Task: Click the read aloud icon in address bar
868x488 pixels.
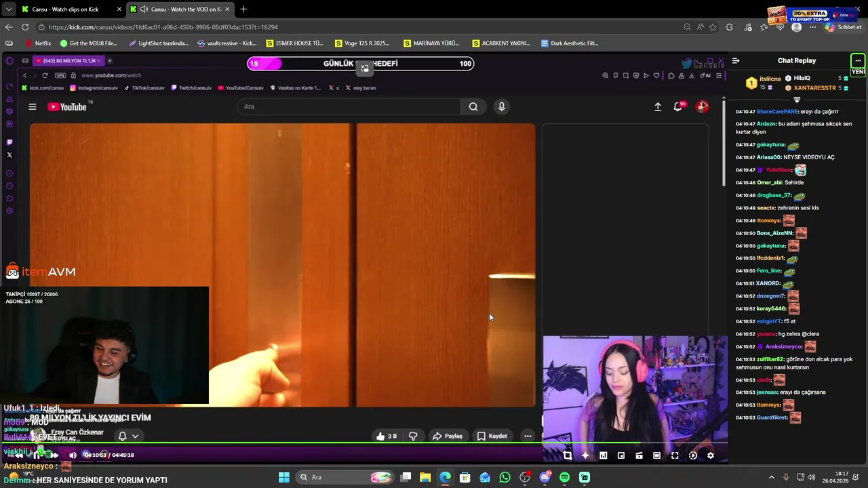Action: coord(700,27)
